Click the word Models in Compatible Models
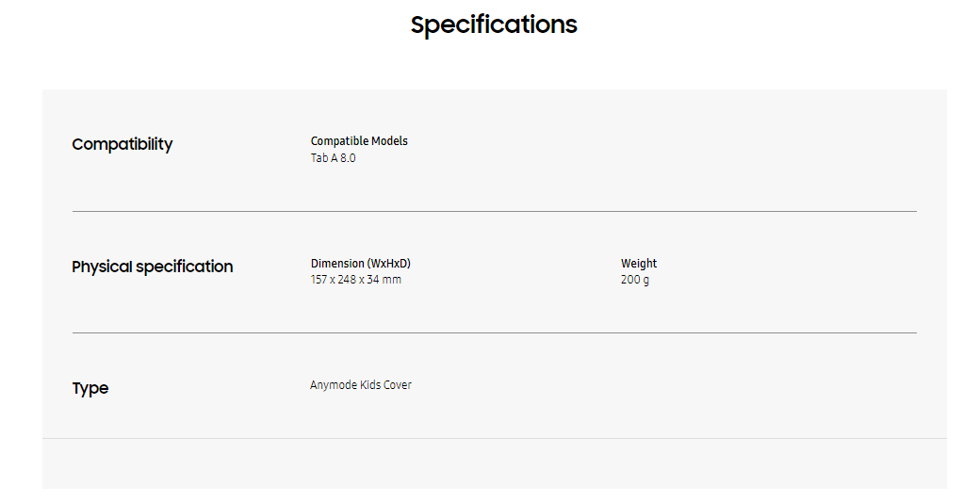The width and height of the screenshot is (980, 502). [x=389, y=141]
